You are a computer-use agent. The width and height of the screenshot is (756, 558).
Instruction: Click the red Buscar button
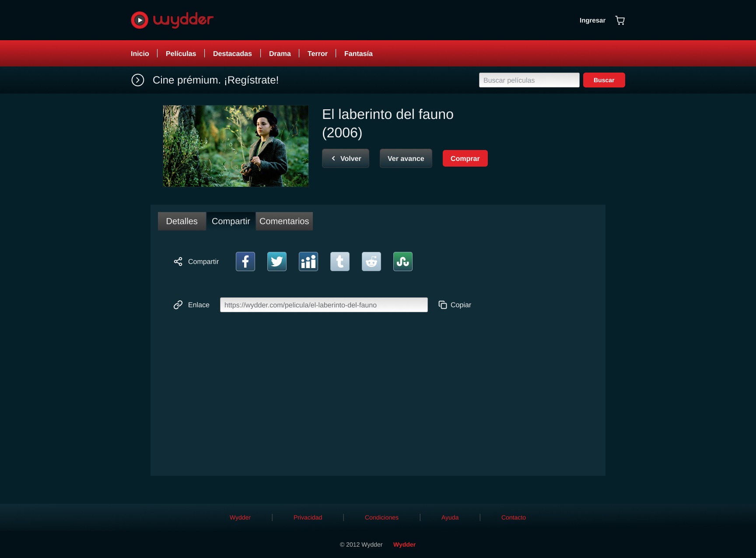click(x=604, y=80)
